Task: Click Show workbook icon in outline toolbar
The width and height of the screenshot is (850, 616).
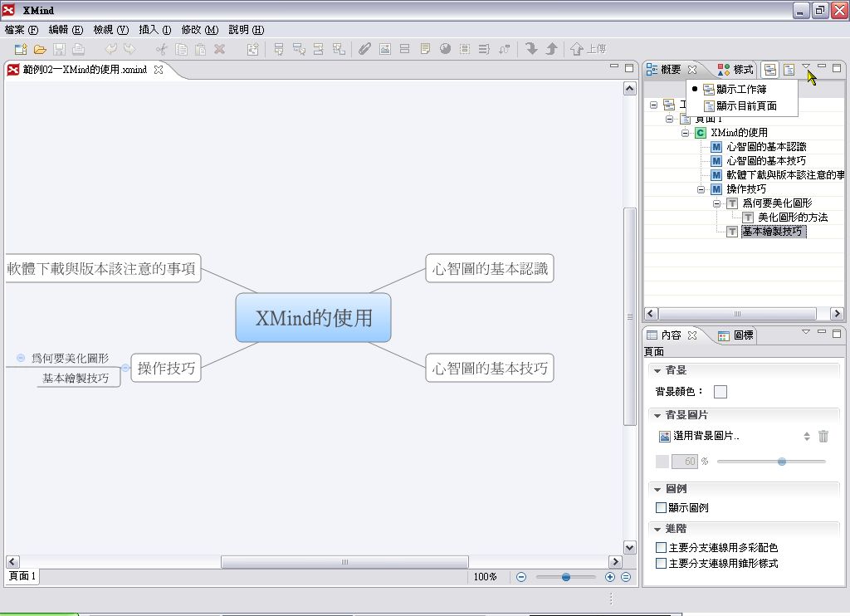Action: [x=769, y=70]
